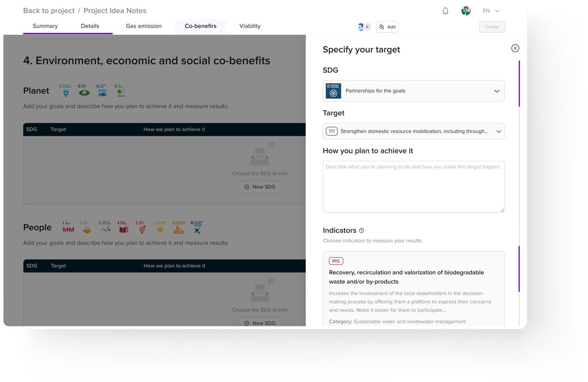This screenshot has width=588, height=382.
Task: Click the Indicators help question mark icon
Action: coord(362,230)
